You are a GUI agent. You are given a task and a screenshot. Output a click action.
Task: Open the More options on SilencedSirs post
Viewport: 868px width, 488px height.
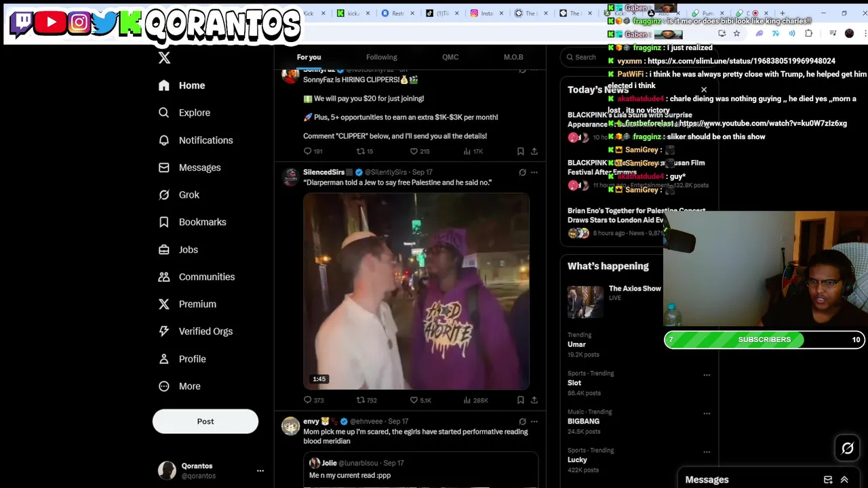pos(534,172)
